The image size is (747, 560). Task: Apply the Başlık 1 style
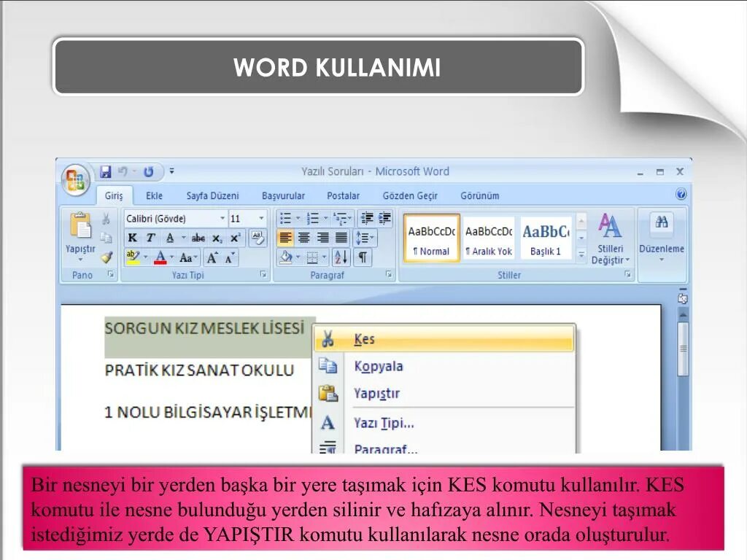tap(546, 238)
